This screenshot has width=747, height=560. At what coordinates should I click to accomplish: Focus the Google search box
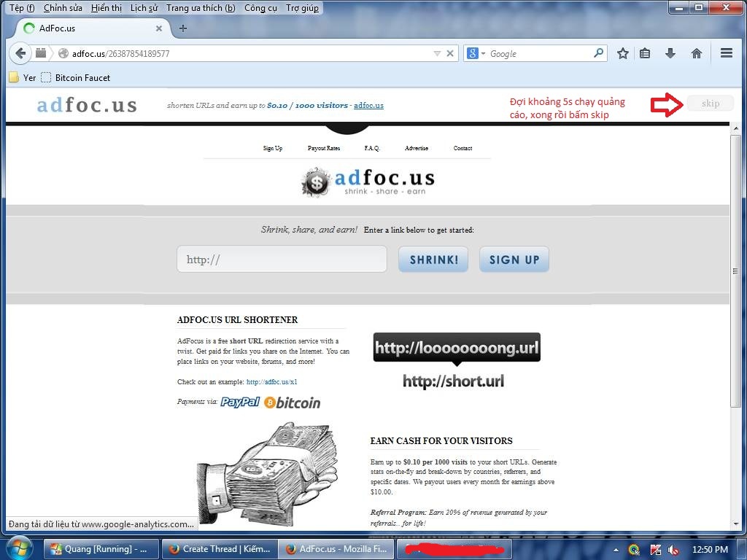(540, 53)
